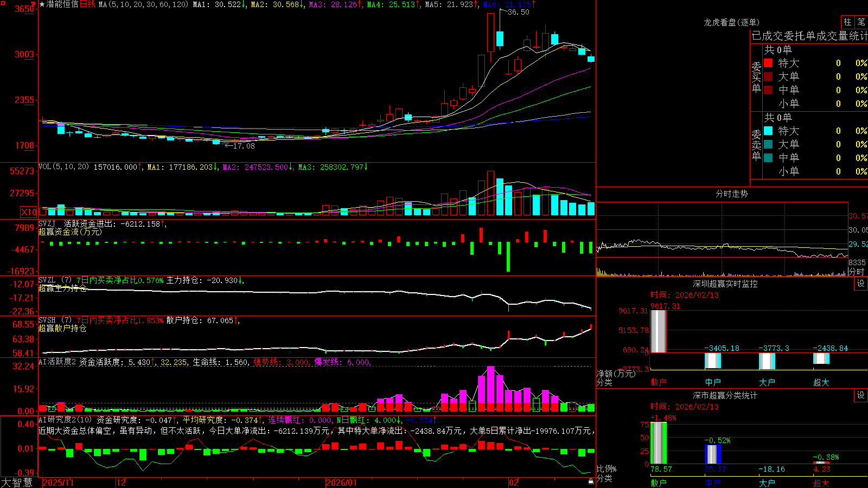
Task: Click the 大智慧 logo at bottom left
Action: tap(17, 483)
